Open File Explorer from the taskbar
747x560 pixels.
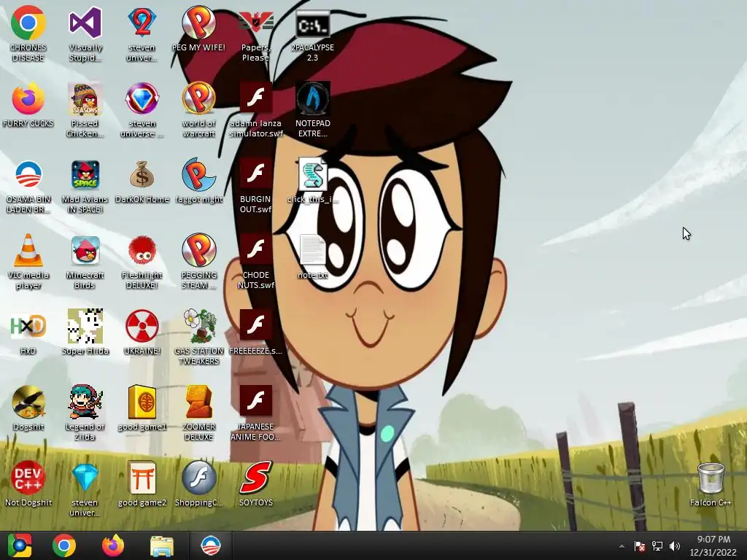(162, 545)
